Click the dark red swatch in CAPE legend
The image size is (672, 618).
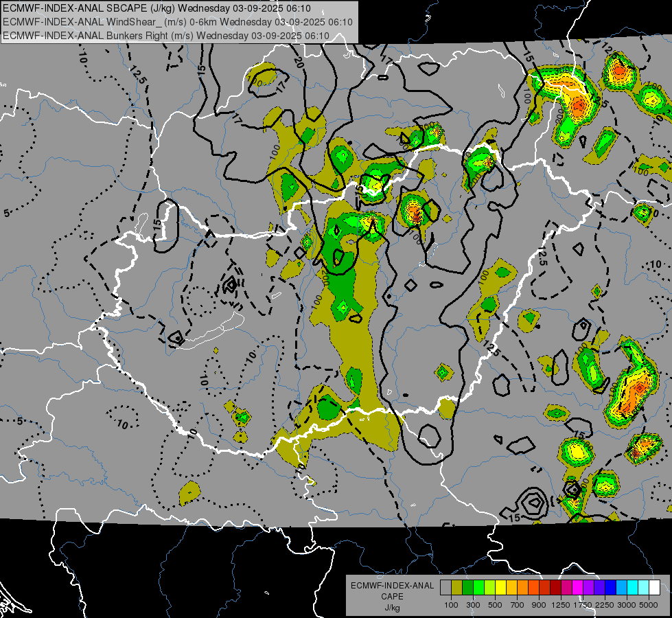click(x=556, y=588)
